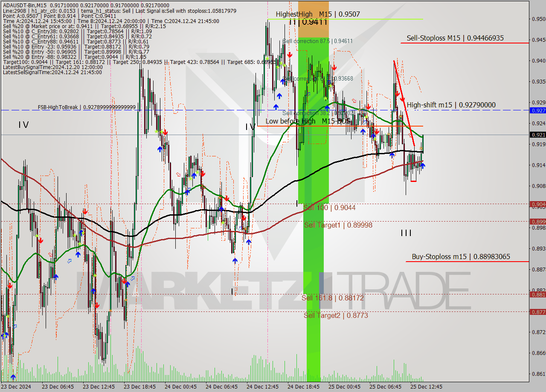Screen dimensions: 546x392
Task: Select the LatestSellSignalTime info line
Action: (x=52, y=72)
